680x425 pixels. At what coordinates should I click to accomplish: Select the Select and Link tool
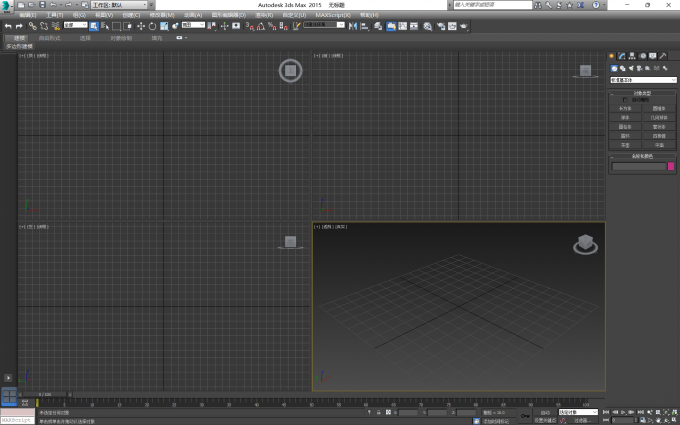coord(33,26)
